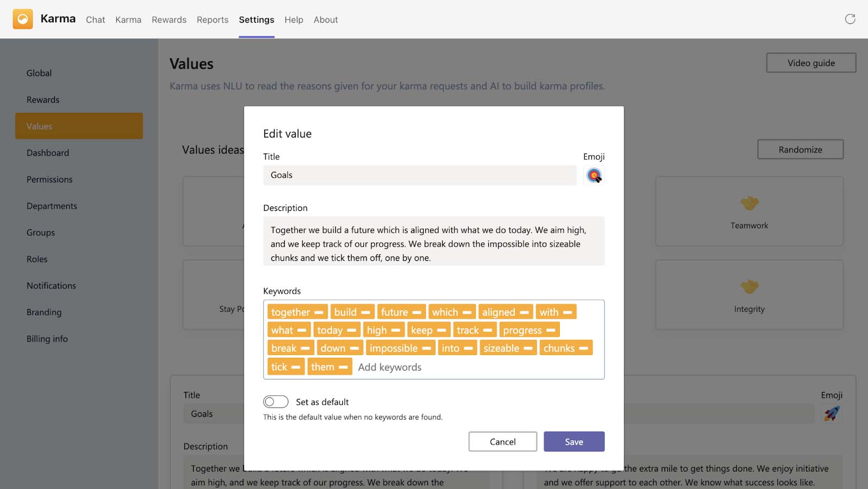Remove the 'together' keyword tag

click(x=319, y=312)
